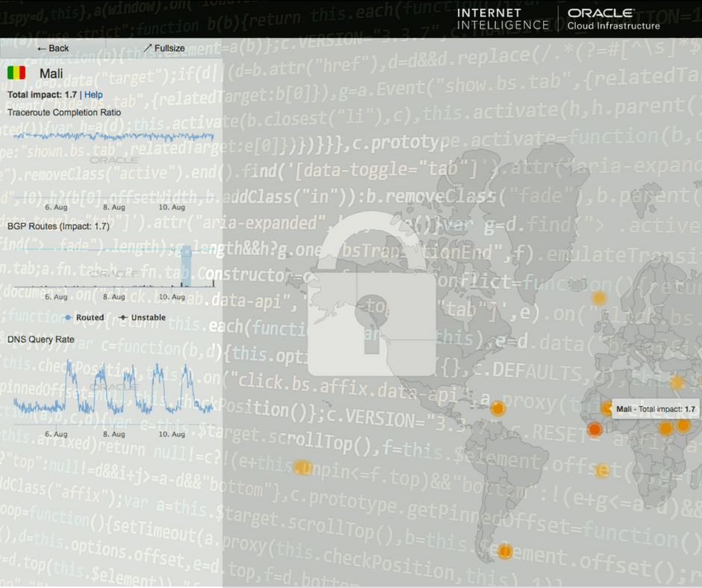Select the faded marker over the Middle East
Viewport: 702px width, 588px height.
(677, 383)
